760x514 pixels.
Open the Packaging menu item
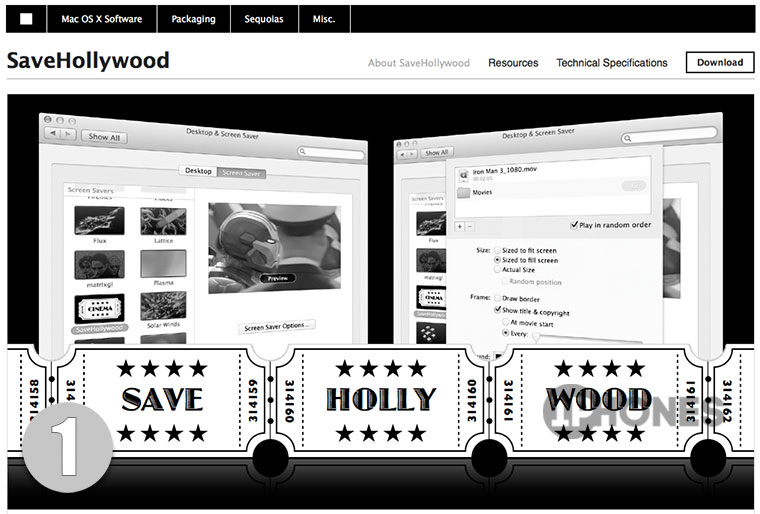pos(193,19)
